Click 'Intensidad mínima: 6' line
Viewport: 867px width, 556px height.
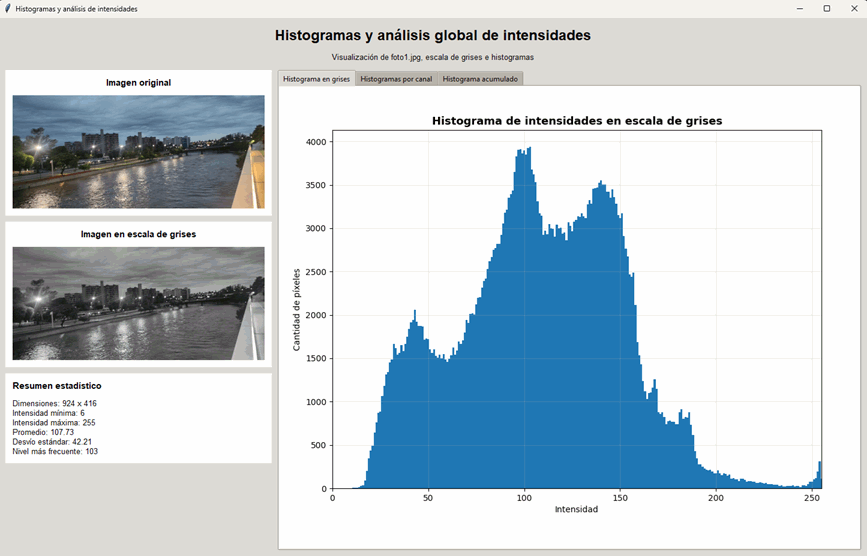[49, 413]
